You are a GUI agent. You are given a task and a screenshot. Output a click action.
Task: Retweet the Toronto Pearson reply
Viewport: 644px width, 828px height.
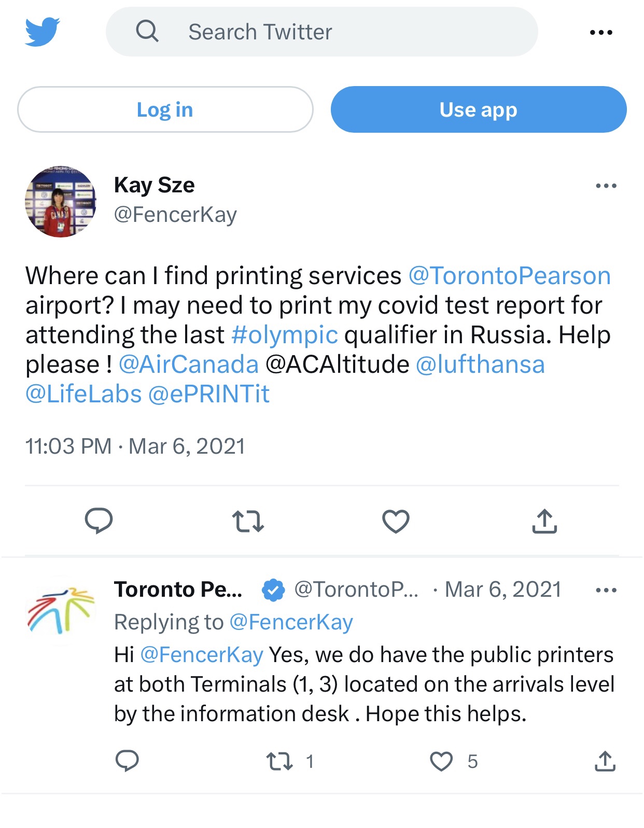coord(279,761)
